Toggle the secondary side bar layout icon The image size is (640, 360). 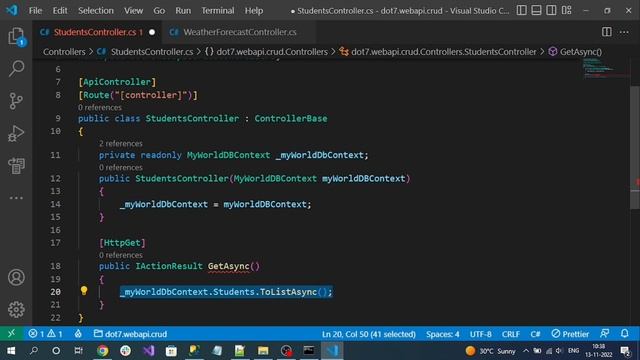point(551,10)
